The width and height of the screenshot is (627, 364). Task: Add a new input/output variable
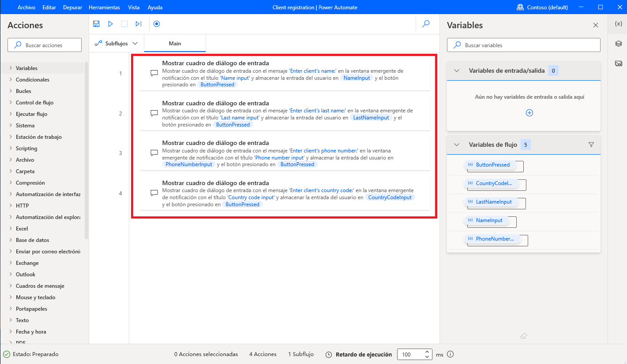(x=529, y=112)
